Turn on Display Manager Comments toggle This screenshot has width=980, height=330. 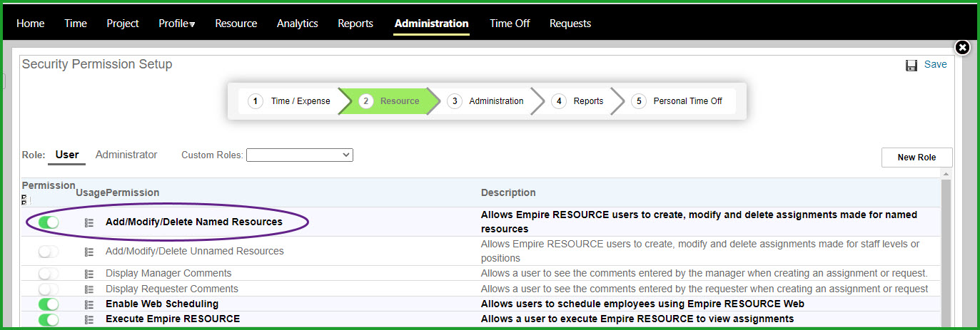pyautogui.click(x=49, y=274)
